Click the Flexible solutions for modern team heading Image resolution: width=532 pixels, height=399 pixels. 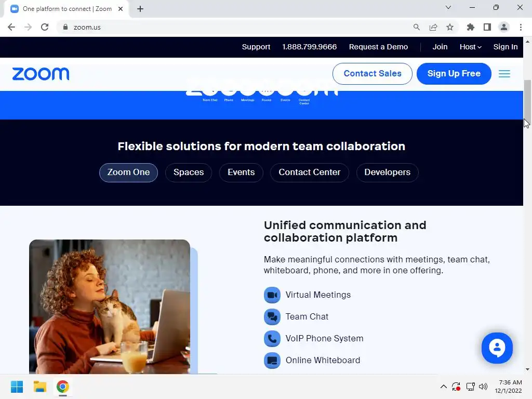[261, 146]
